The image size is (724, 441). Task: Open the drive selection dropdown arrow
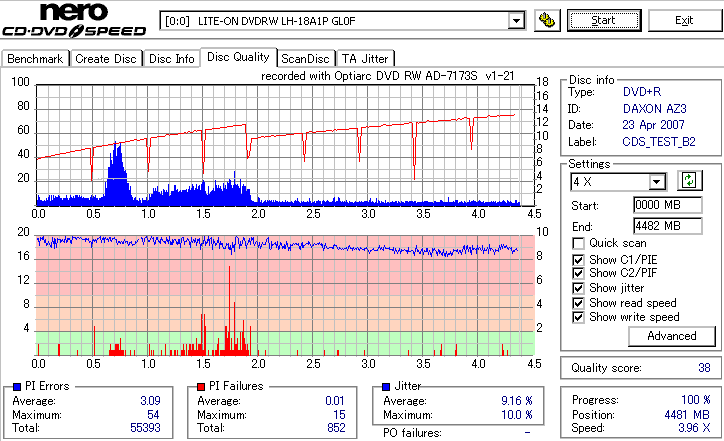[x=516, y=21]
